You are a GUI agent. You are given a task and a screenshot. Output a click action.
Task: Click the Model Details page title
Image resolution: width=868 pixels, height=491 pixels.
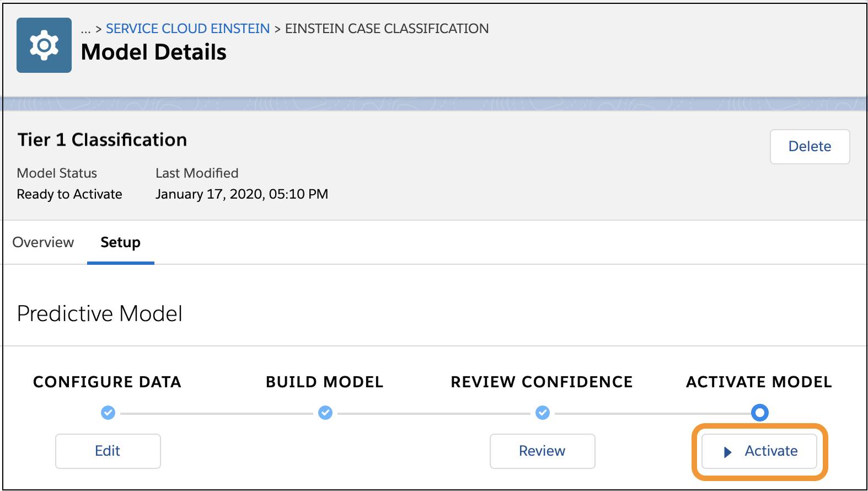coord(153,52)
